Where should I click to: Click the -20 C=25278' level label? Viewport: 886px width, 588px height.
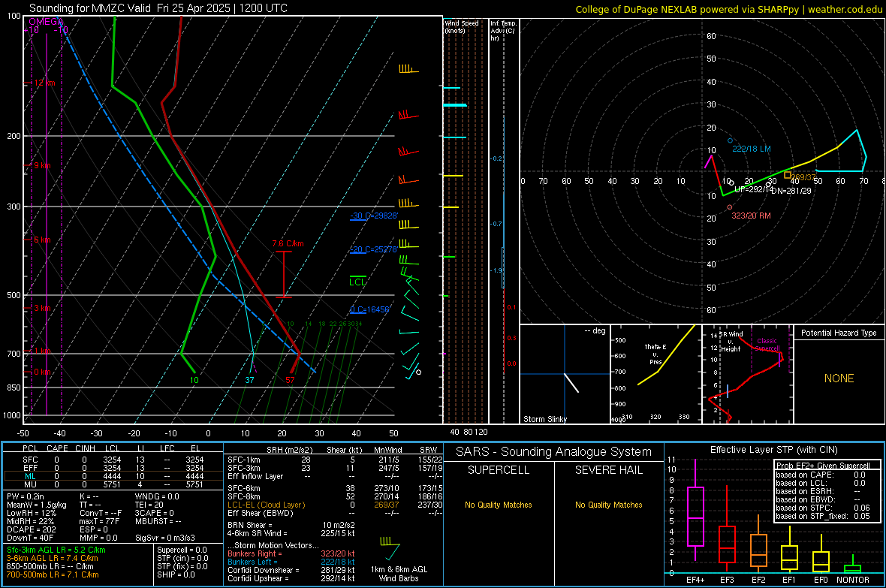coord(373,249)
